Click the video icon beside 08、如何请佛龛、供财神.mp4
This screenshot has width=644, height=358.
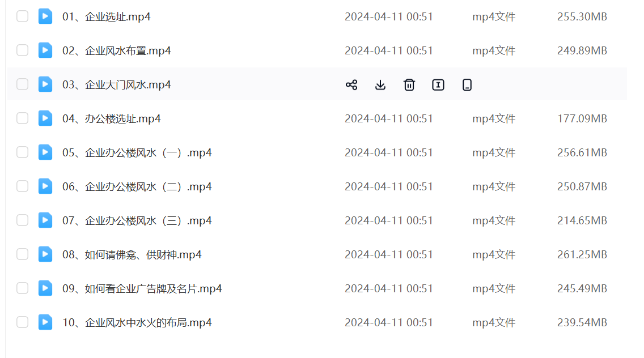coord(45,254)
